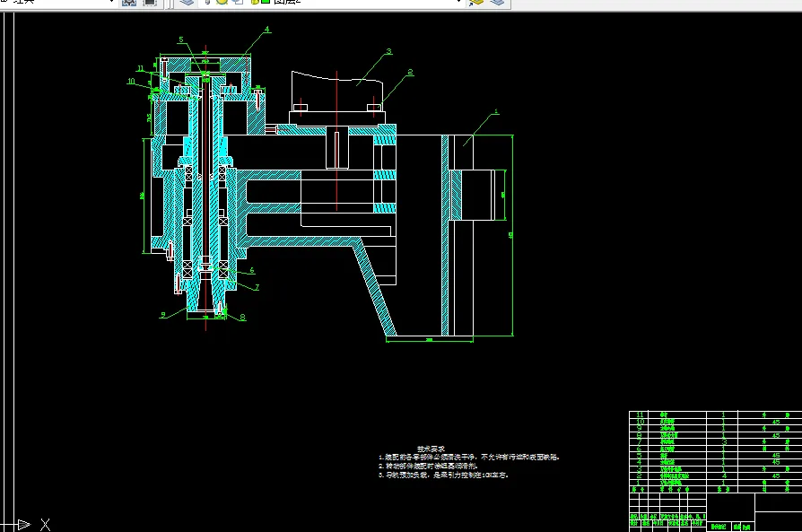Viewport: 802px width, 532px height.
Task: Click item number 2 in the parts list
Action: tap(640, 475)
